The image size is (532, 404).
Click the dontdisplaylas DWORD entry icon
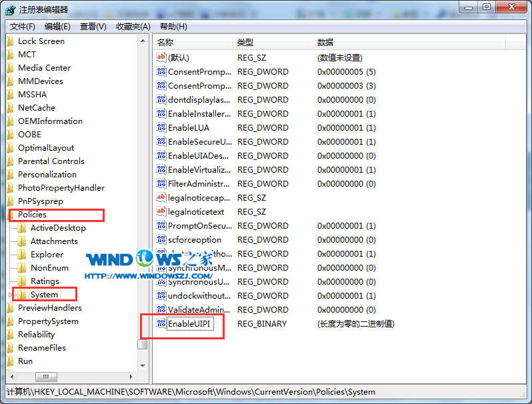click(x=161, y=99)
